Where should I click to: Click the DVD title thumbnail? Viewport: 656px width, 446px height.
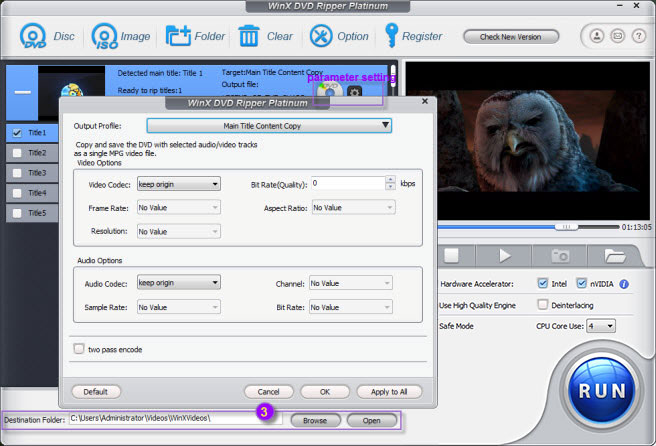click(x=72, y=82)
